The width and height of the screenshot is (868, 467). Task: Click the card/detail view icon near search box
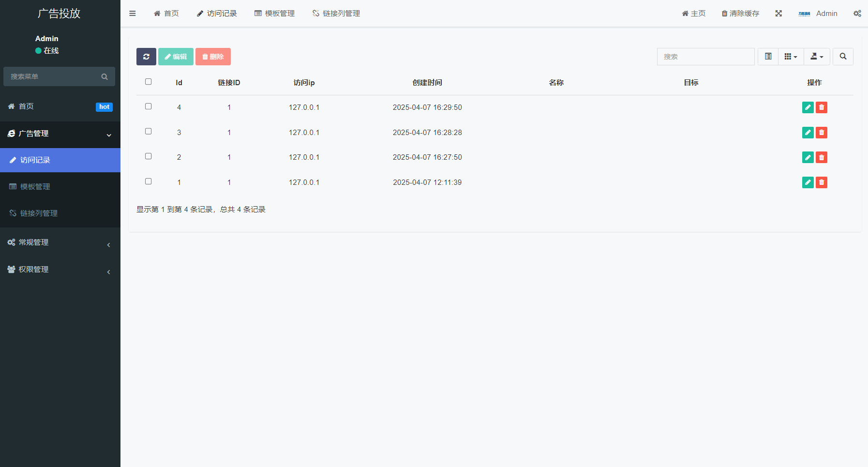[x=768, y=56]
